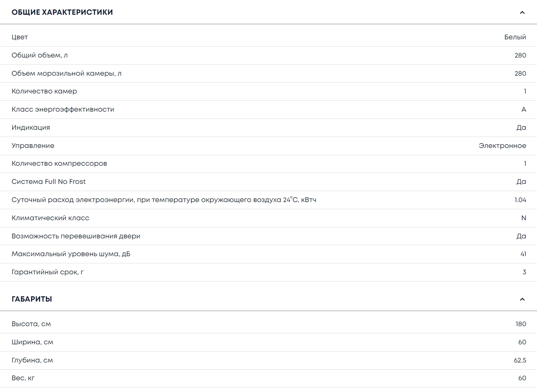Select the Вес, кг label
This screenshot has width=537, height=392.
[x=23, y=378]
